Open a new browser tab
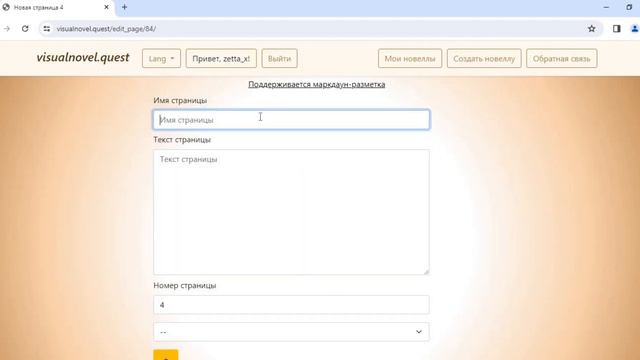 (124, 7)
